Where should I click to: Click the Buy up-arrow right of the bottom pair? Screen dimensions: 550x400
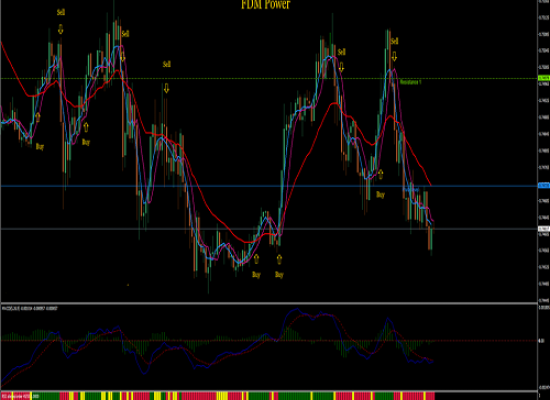point(279,259)
